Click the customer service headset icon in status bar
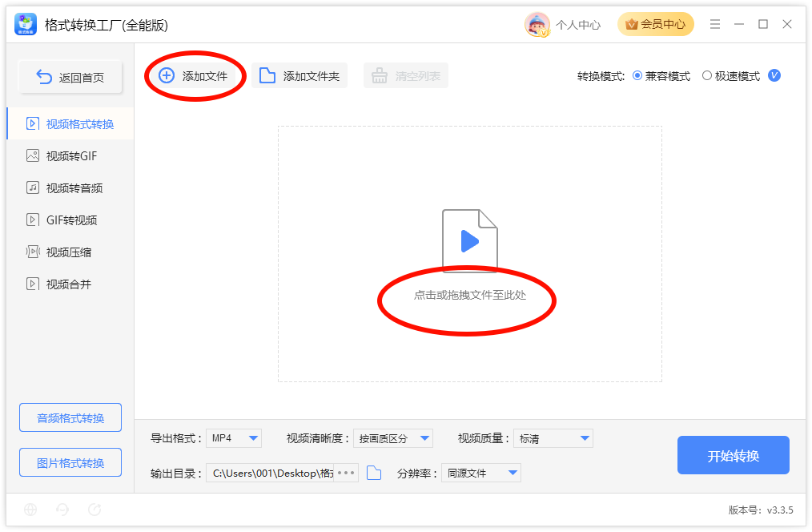Viewport: 812px width, 532px height. click(62, 510)
